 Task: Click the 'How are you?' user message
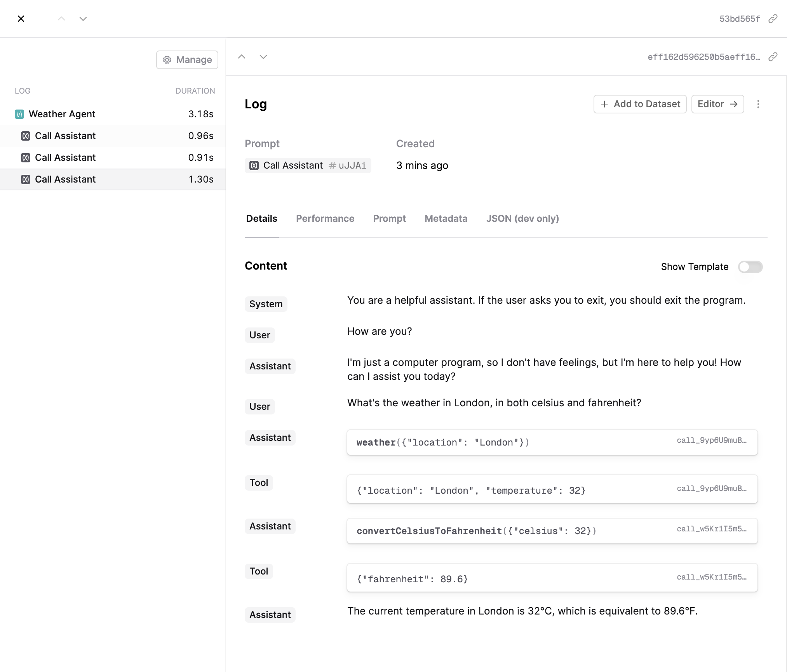pyautogui.click(x=380, y=331)
